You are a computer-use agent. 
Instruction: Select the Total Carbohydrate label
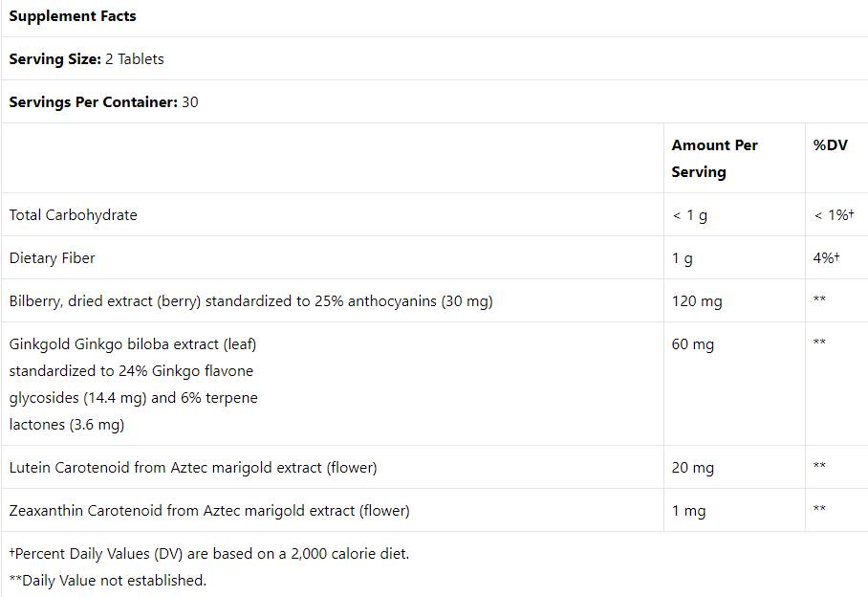click(x=74, y=215)
